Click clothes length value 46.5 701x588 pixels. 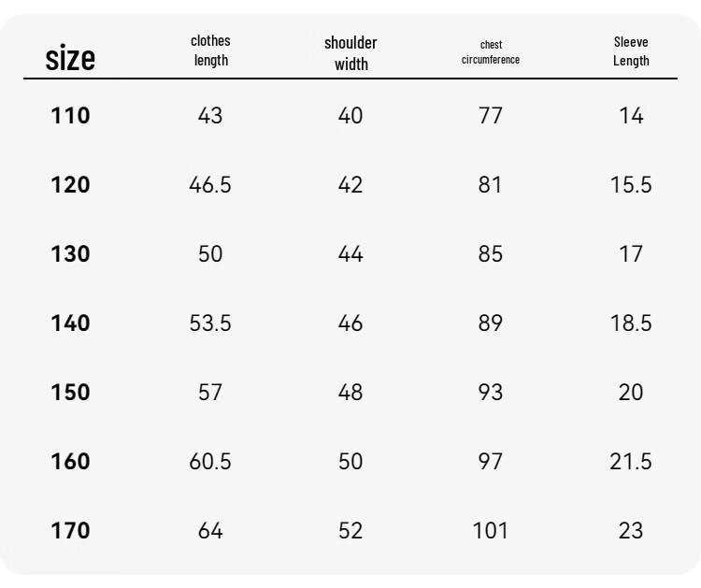coord(210,185)
